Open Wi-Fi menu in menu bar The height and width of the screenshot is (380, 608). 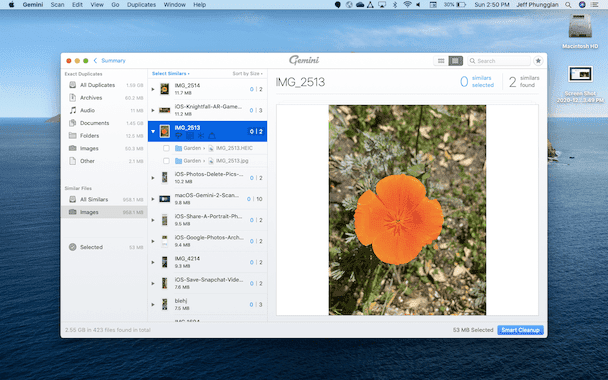(x=407, y=5)
